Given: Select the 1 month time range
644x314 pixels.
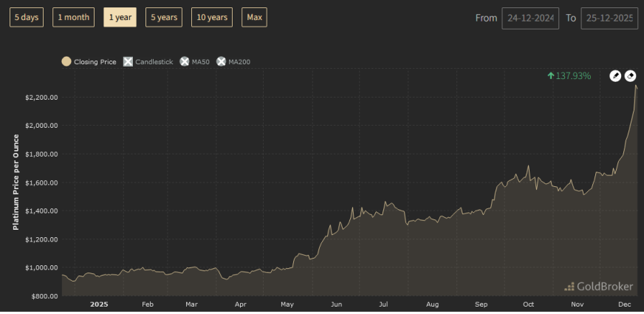Looking at the screenshot, I should [x=74, y=17].
